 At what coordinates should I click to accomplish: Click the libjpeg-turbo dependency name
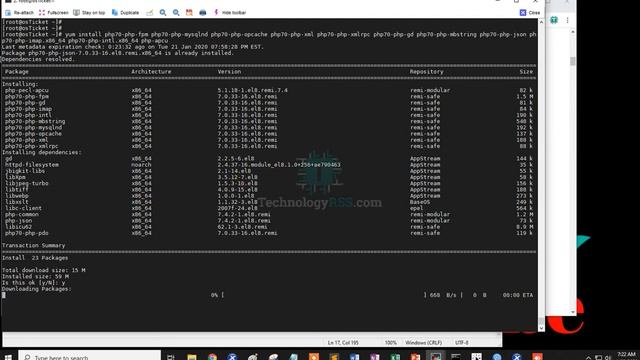tap(27, 183)
